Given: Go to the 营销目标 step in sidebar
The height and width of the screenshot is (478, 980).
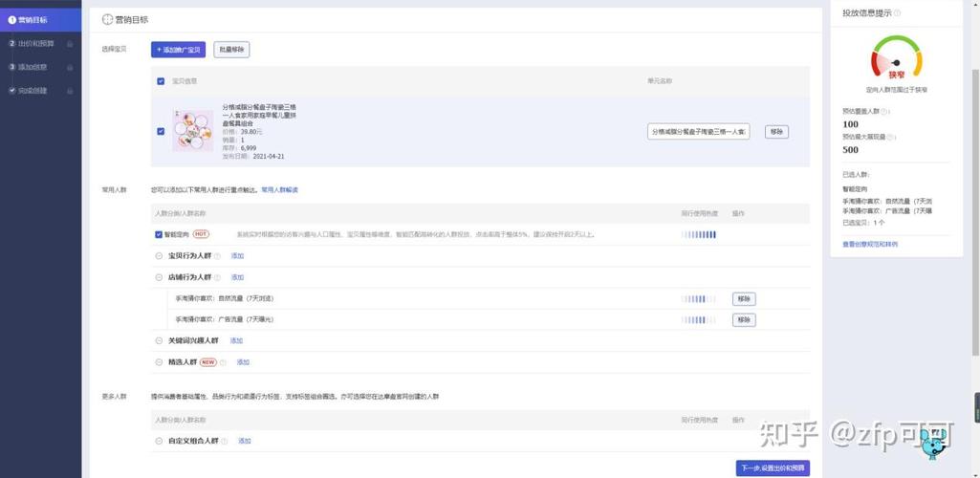Looking at the screenshot, I should [40, 20].
